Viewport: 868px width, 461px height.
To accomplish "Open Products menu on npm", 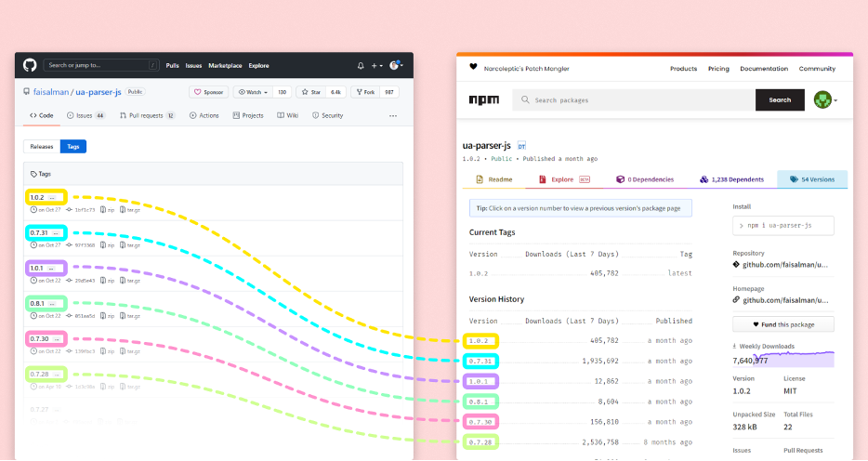I will click(x=684, y=69).
